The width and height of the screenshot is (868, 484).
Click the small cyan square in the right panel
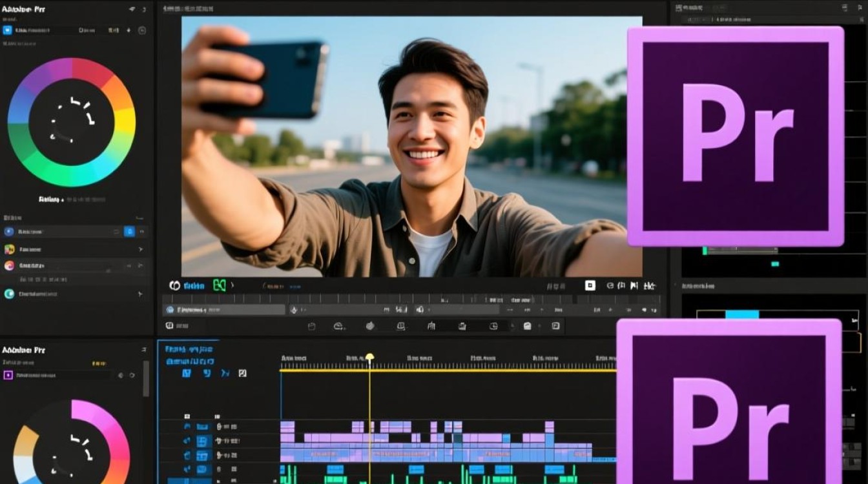pos(775,264)
